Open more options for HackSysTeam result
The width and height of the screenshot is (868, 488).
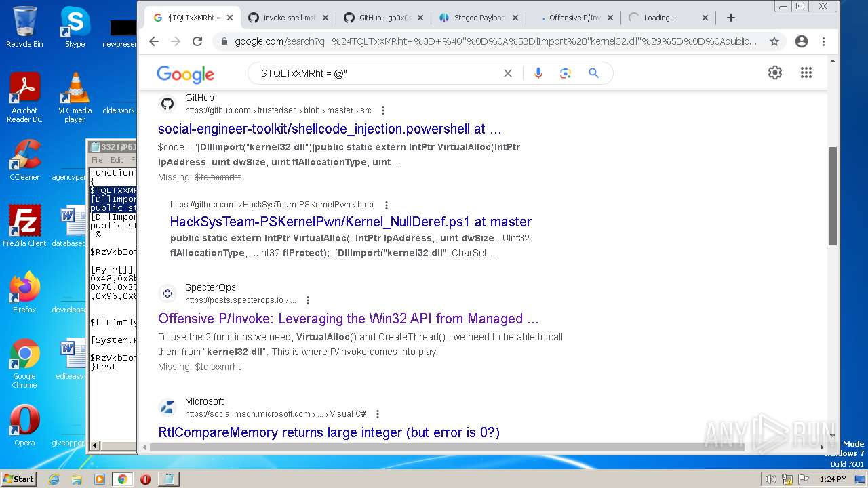pos(387,205)
